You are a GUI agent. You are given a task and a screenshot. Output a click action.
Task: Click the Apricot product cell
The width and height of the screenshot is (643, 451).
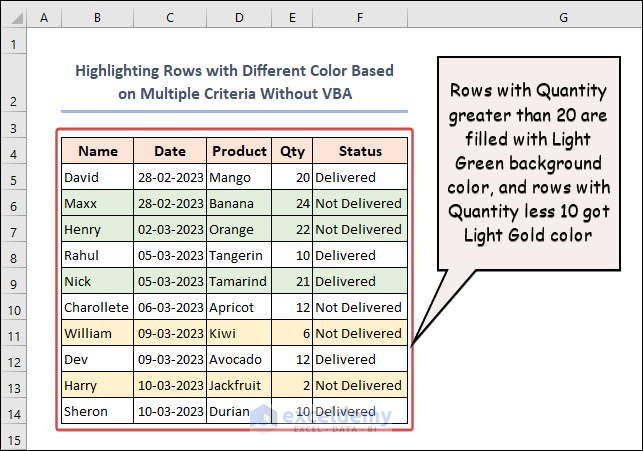click(239, 307)
